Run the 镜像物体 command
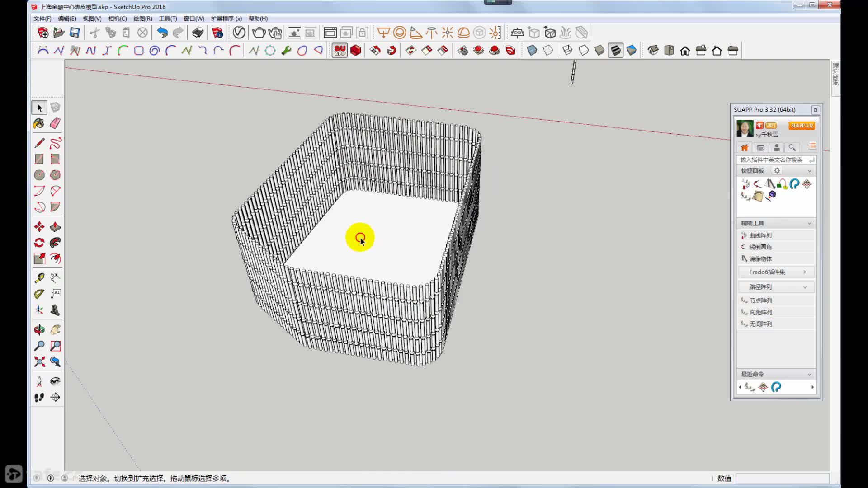The image size is (868, 488). tap(777, 258)
